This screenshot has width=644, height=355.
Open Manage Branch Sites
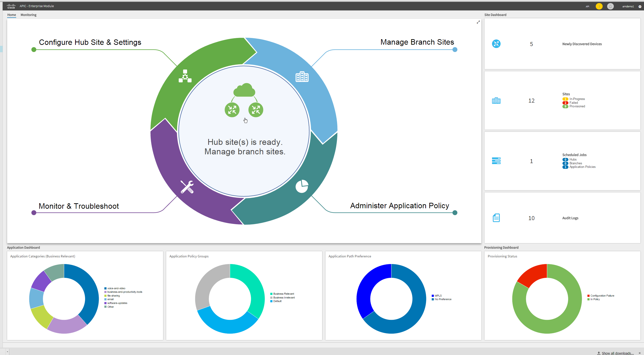click(417, 42)
